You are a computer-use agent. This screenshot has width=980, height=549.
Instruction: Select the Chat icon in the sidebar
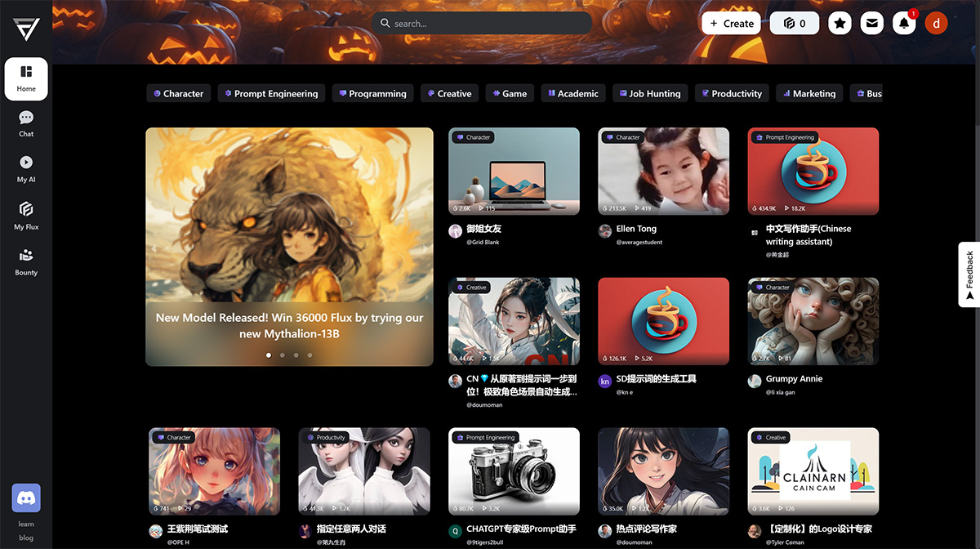click(x=25, y=123)
